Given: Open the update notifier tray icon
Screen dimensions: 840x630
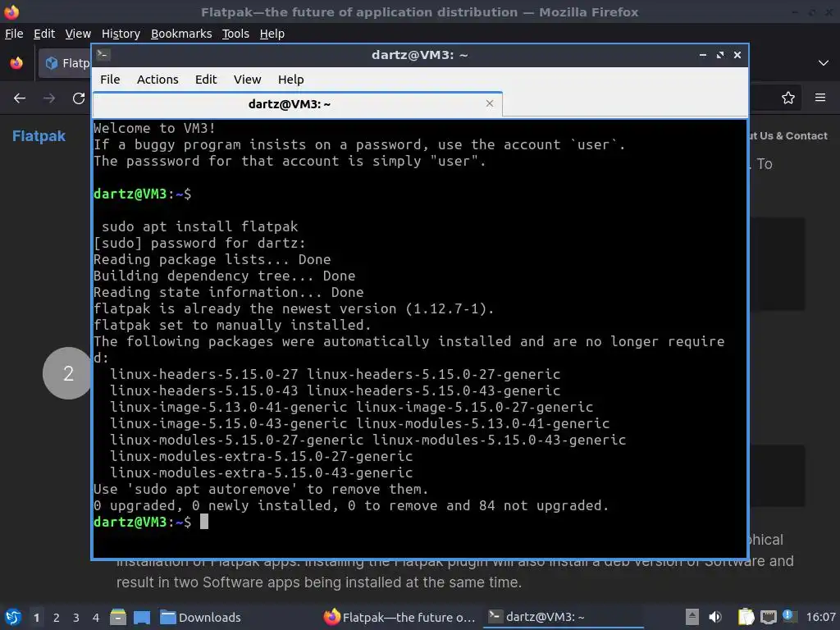Looking at the screenshot, I should [x=787, y=615].
